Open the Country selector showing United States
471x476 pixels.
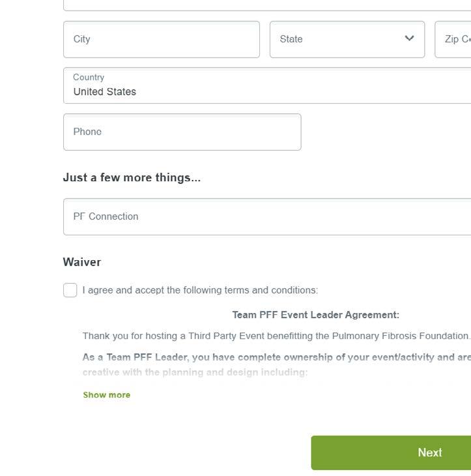(267, 85)
